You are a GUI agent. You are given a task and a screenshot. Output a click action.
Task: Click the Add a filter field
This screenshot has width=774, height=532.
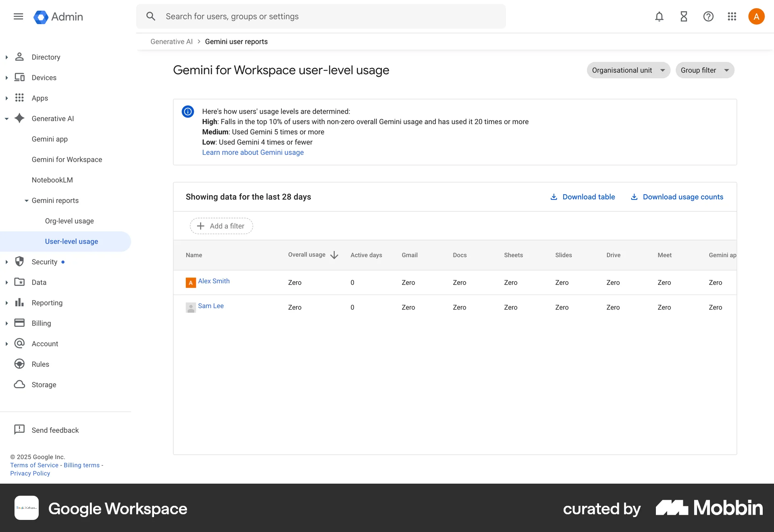[221, 226]
